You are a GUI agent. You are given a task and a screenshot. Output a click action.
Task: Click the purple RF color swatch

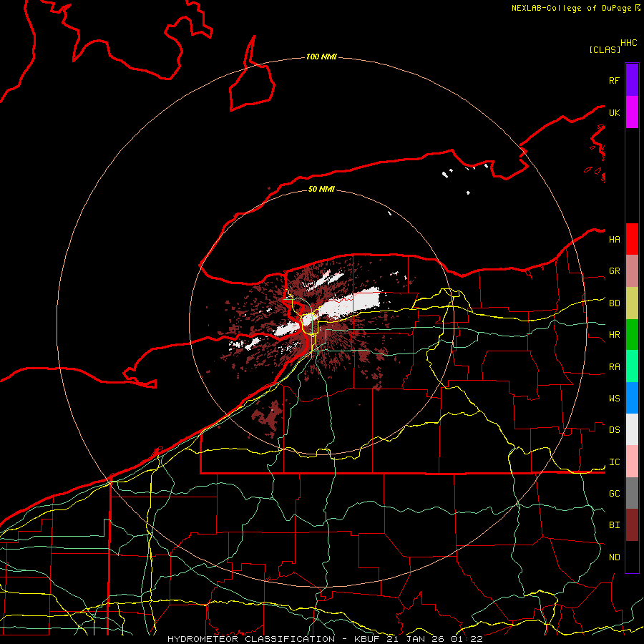632,80
